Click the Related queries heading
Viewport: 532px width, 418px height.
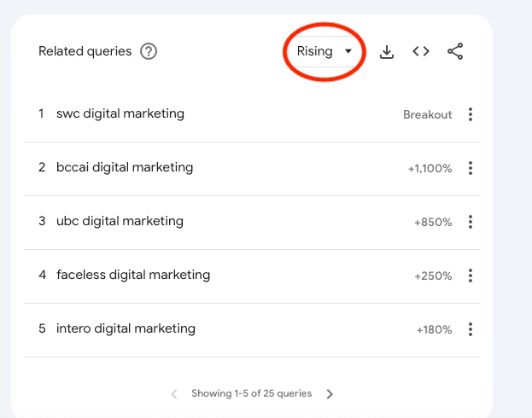coord(85,51)
